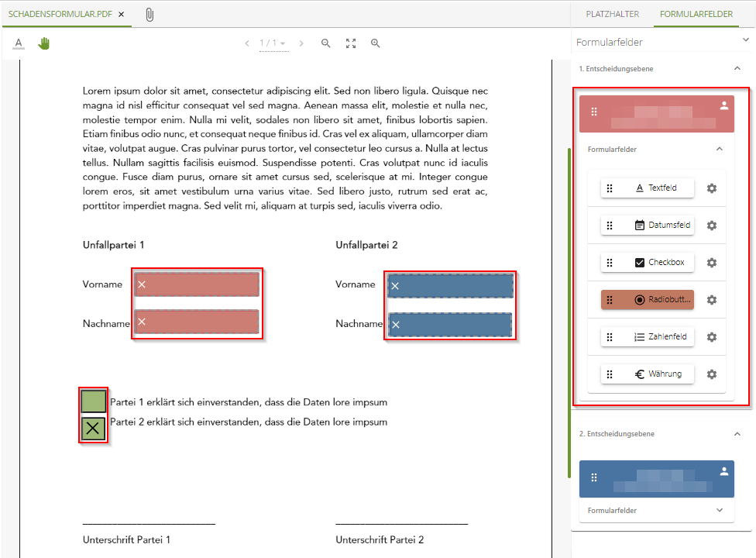Viewport: 756px width, 558px height.
Task: Select the text selection tool icon
Action: [19, 44]
